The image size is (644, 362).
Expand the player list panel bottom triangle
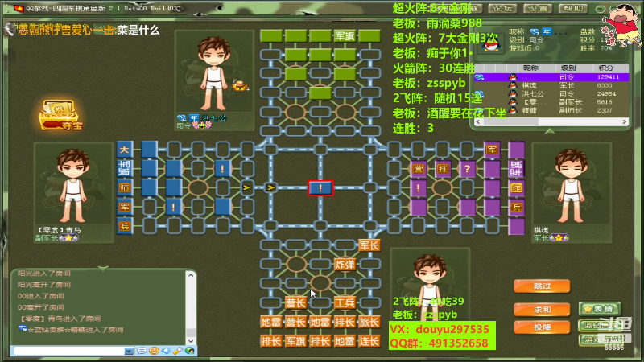549,131
